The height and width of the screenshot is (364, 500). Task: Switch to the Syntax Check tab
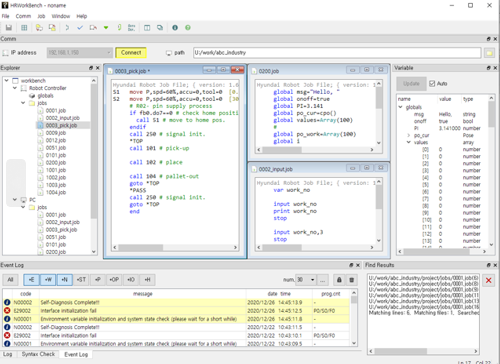(x=38, y=354)
